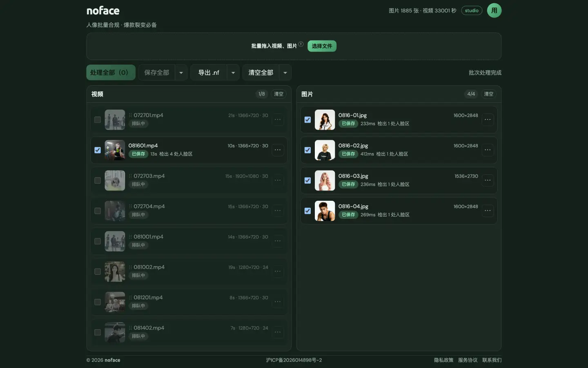Click the 4/4 image counter

tap(471, 94)
